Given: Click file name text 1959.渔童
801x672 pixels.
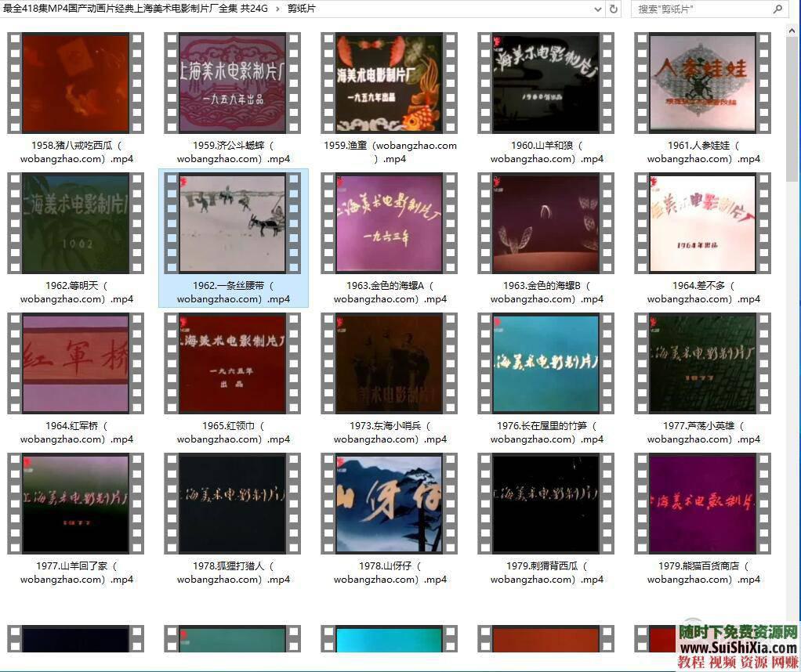Looking at the screenshot, I should coord(390,152).
